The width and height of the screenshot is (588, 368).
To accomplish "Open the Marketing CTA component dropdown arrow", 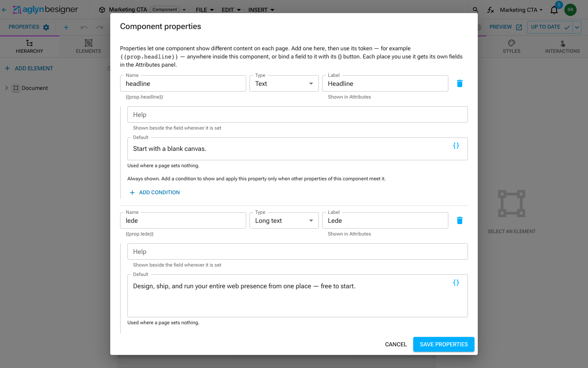I will coord(184,10).
